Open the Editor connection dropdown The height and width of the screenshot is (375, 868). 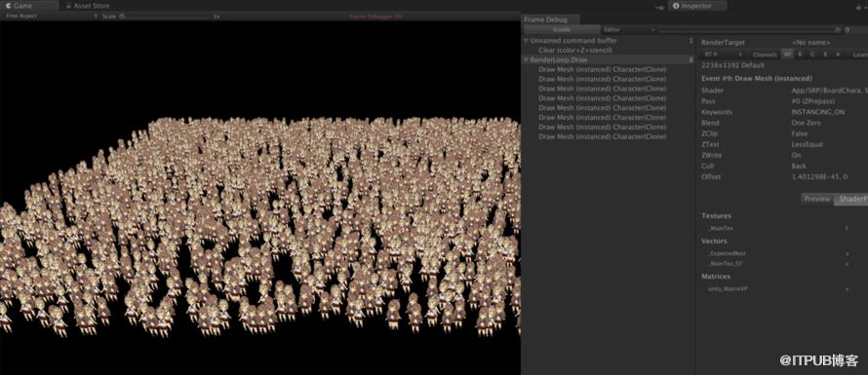pos(629,29)
